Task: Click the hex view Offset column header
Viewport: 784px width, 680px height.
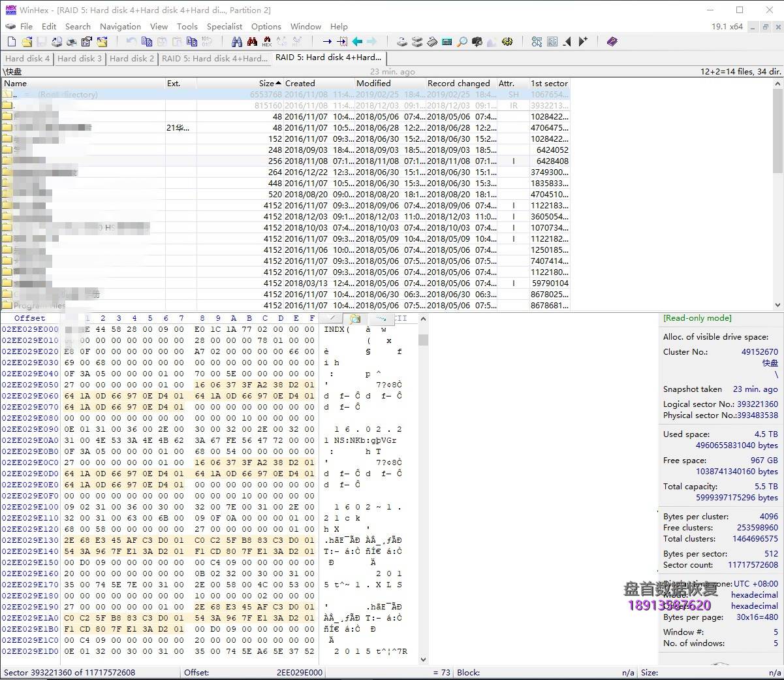Action: tap(30, 318)
